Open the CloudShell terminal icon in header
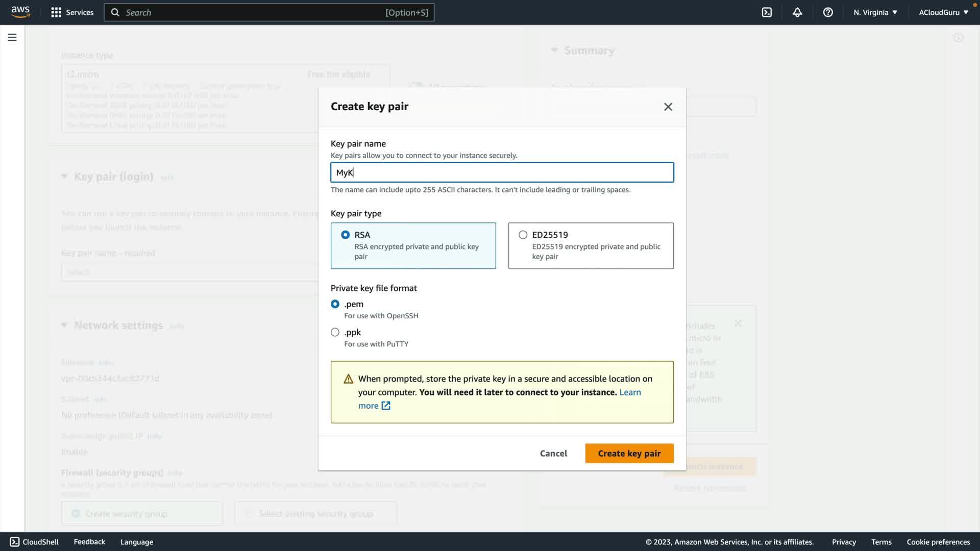The image size is (980, 551). (x=767, y=12)
